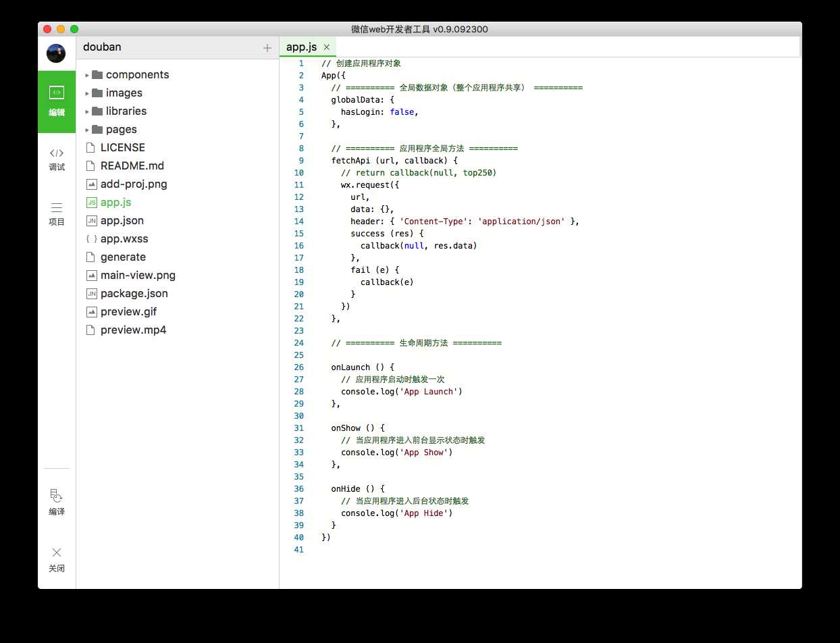
Task: Click console.log('App Show') code line
Action: pyautogui.click(x=396, y=453)
